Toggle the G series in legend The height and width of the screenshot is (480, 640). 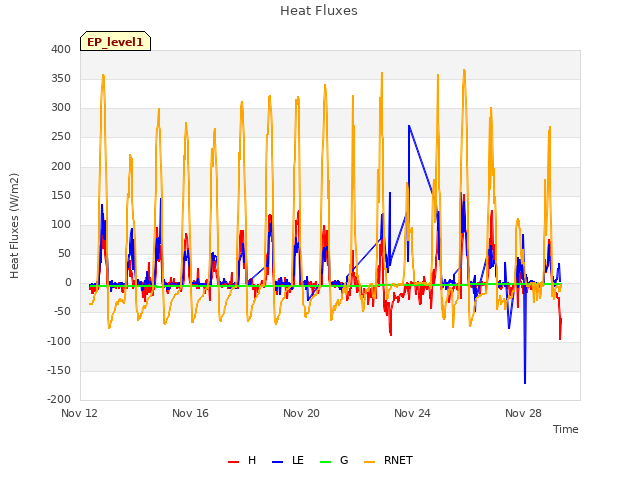[x=334, y=460]
